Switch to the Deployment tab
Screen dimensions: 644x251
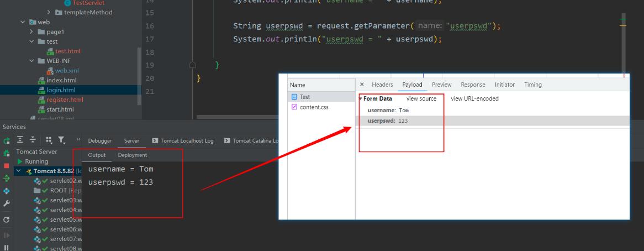[132, 155]
